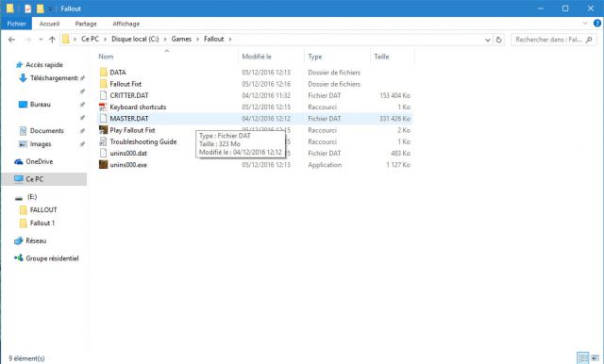Open the Partage ribbon tab
The height and width of the screenshot is (364, 604).
86,24
